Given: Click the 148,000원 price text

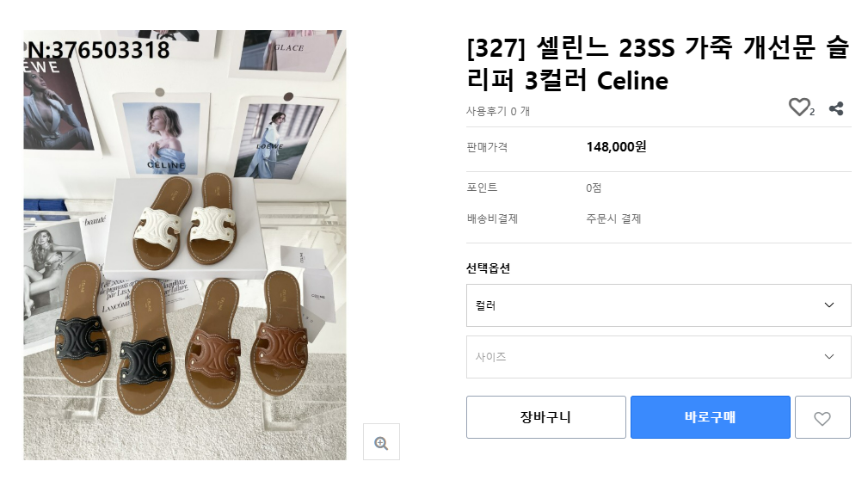Looking at the screenshot, I should pyautogui.click(x=616, y=147).
